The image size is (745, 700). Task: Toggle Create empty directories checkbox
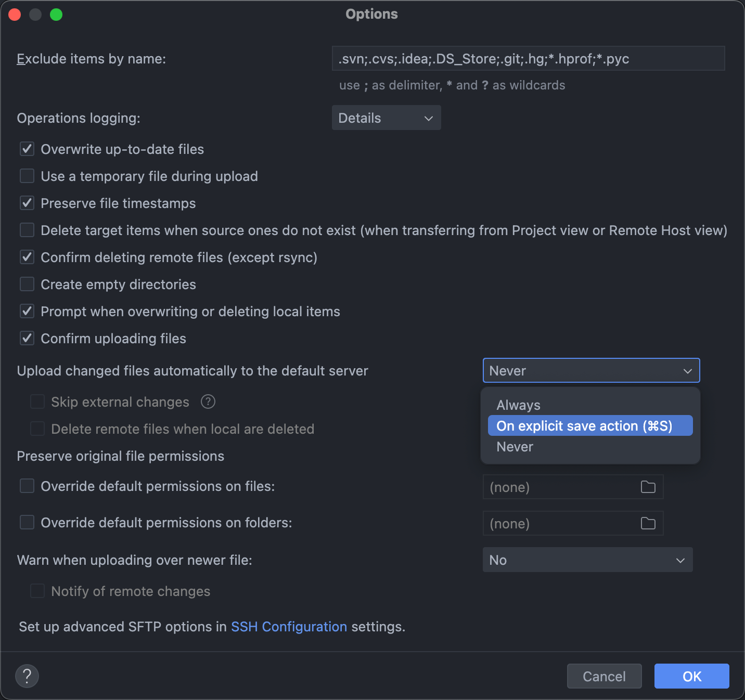(27, 284)
